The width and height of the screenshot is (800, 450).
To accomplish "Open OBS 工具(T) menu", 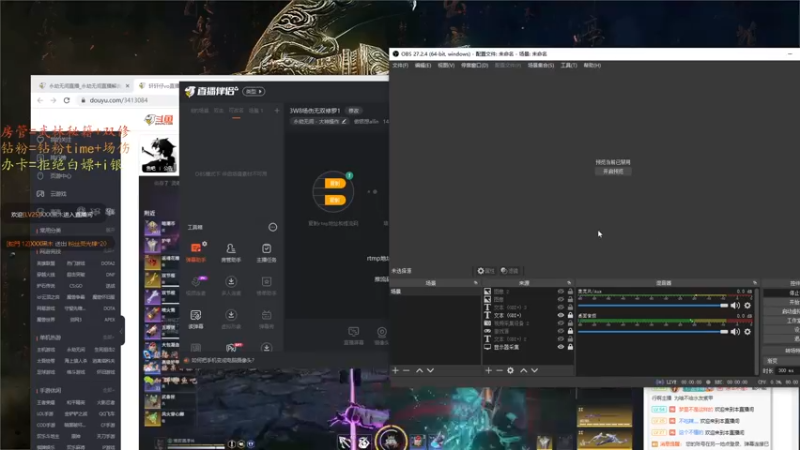I will pos(569,65).
